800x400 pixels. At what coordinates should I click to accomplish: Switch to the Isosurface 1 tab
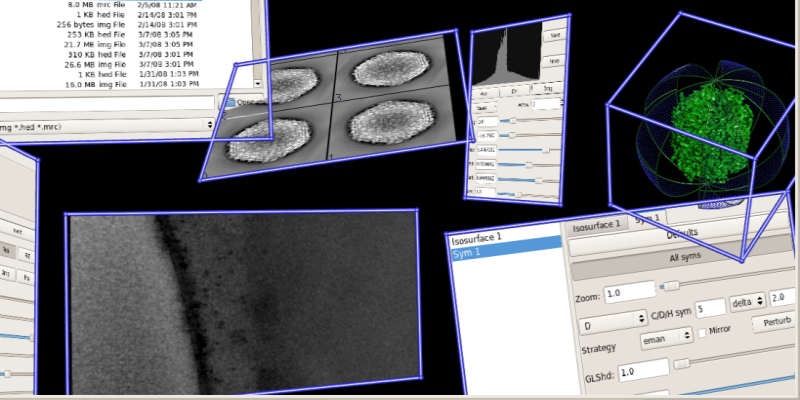(x=596, y=225)
